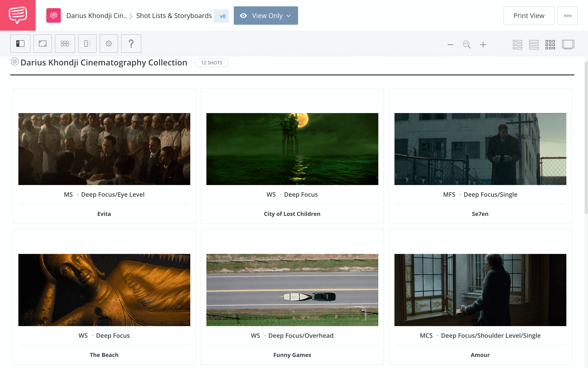The height and width of the screenshot is (368, 588).
Task: Click the Print View button
Action: (529, 16)
